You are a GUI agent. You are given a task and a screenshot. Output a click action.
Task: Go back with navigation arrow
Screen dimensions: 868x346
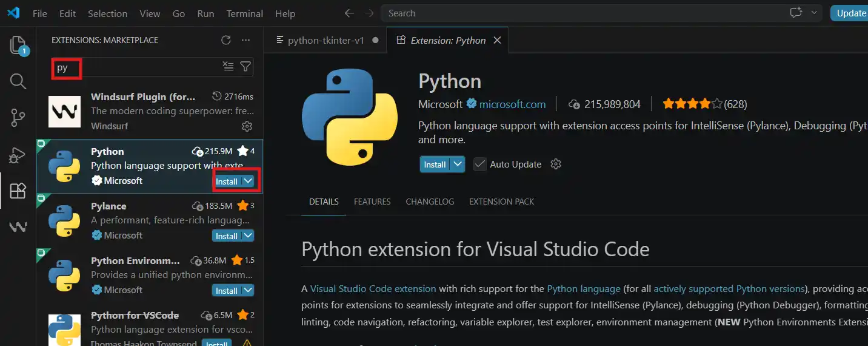coord(349,13)
